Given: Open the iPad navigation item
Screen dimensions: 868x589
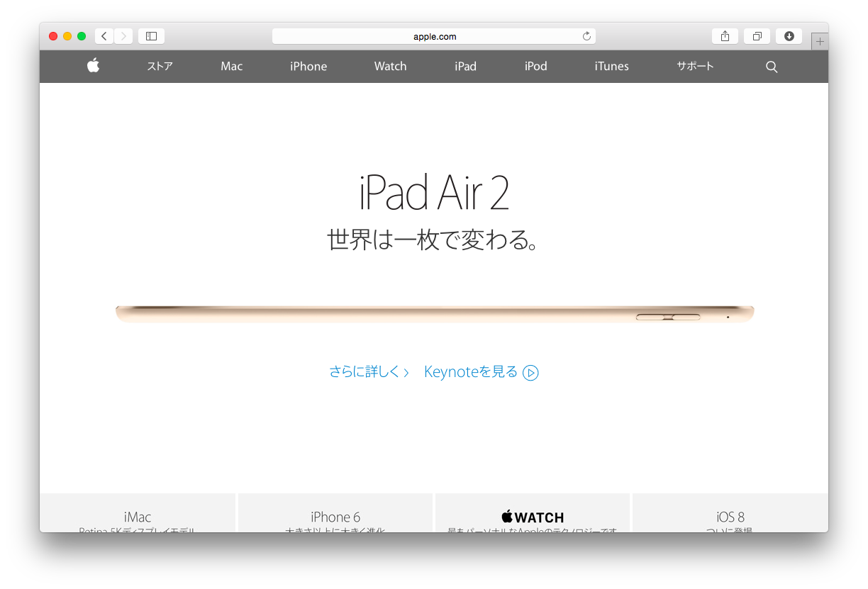Looking at the screenshot, I should pyautogui.click(x=465, y=66).
